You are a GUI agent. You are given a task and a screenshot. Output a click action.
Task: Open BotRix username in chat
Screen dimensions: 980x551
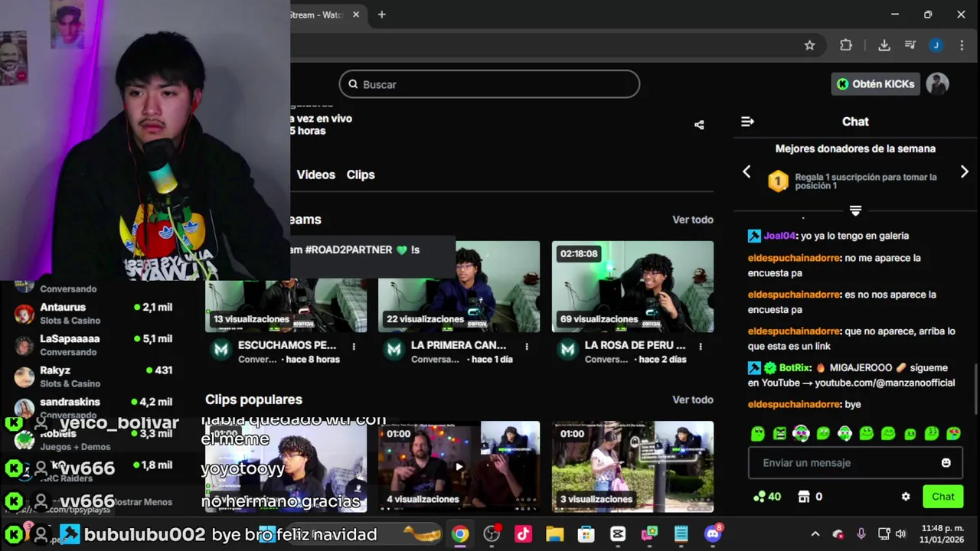click(795, 367)
